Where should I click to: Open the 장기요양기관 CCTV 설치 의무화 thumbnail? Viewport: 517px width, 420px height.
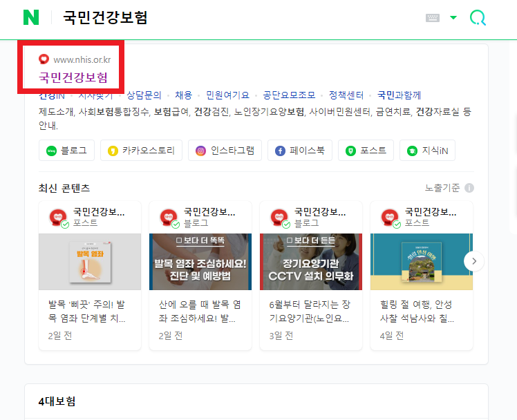click(311, 262)
